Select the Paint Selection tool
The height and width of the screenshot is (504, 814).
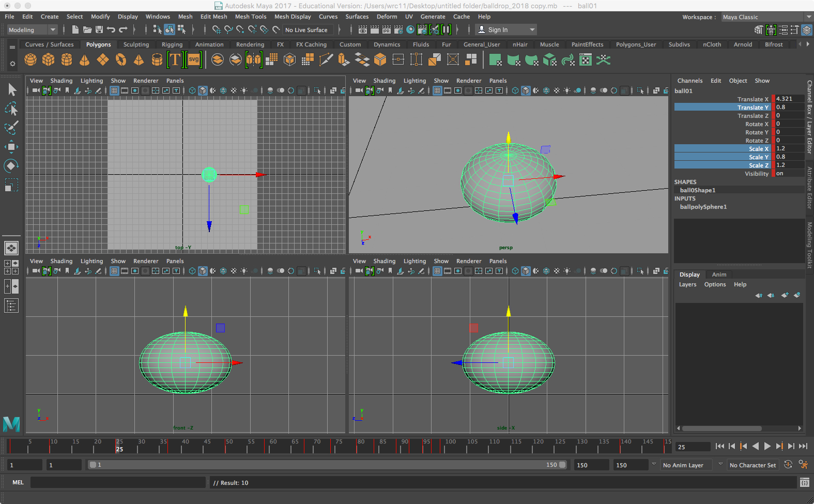coord(11,128)
